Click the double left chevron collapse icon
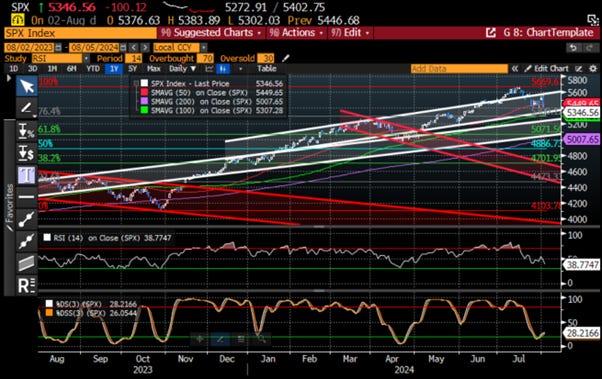This screenshot has height=379, width=602. [x=515, y=69]
